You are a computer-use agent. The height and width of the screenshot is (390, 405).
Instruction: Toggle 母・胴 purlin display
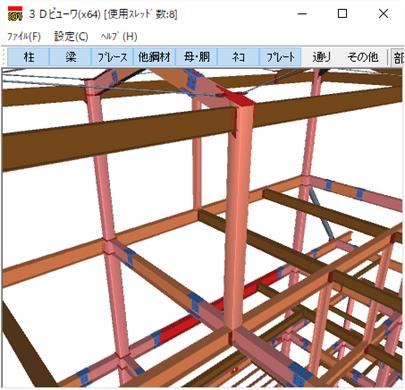(x=196, y=57)
